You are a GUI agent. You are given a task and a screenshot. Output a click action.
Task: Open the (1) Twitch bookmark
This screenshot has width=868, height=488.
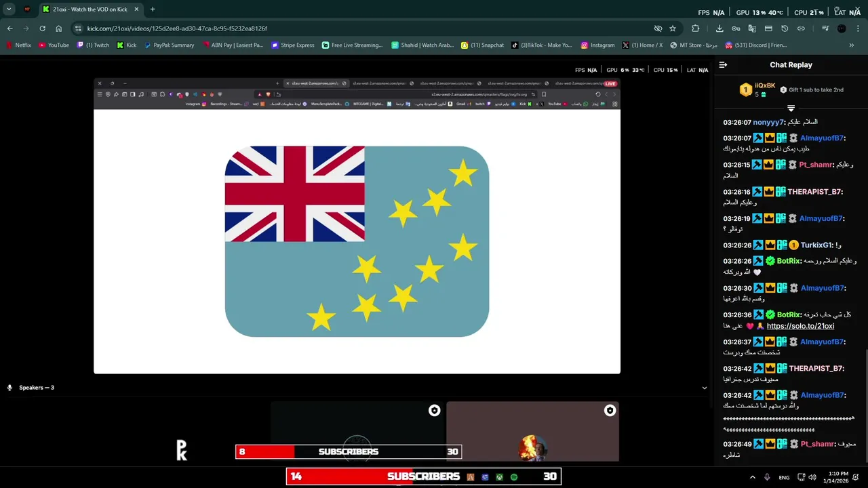pyautogui.click(x=93, y=45)
